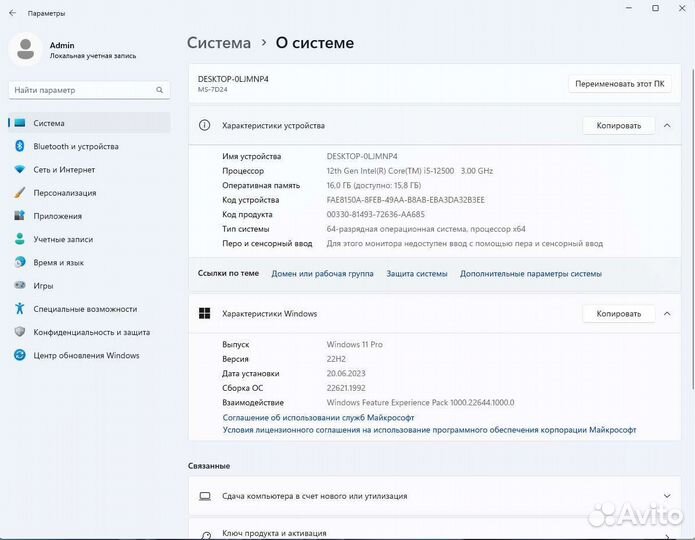This screenshot has height=540, width=695.
Task: Expand the Сдача компьютера row chevron
Action: [667, 496]
